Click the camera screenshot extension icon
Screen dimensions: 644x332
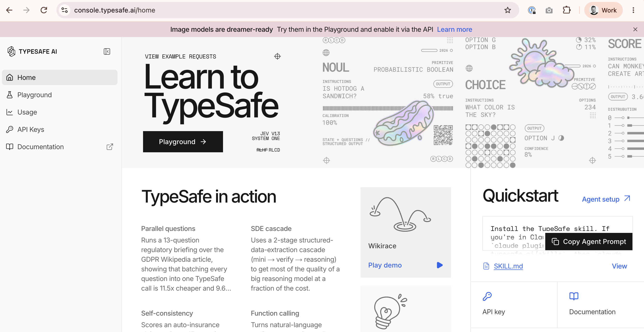(x=549, y=10)
